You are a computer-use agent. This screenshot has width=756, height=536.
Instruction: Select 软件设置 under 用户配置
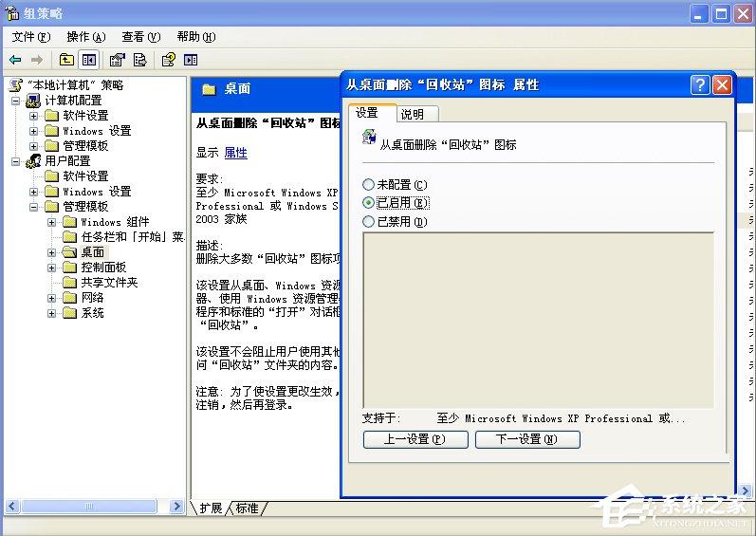point(85,176)
